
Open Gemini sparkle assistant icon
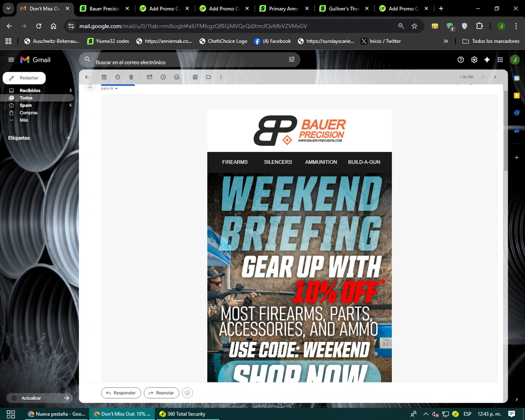click(487, 60)
